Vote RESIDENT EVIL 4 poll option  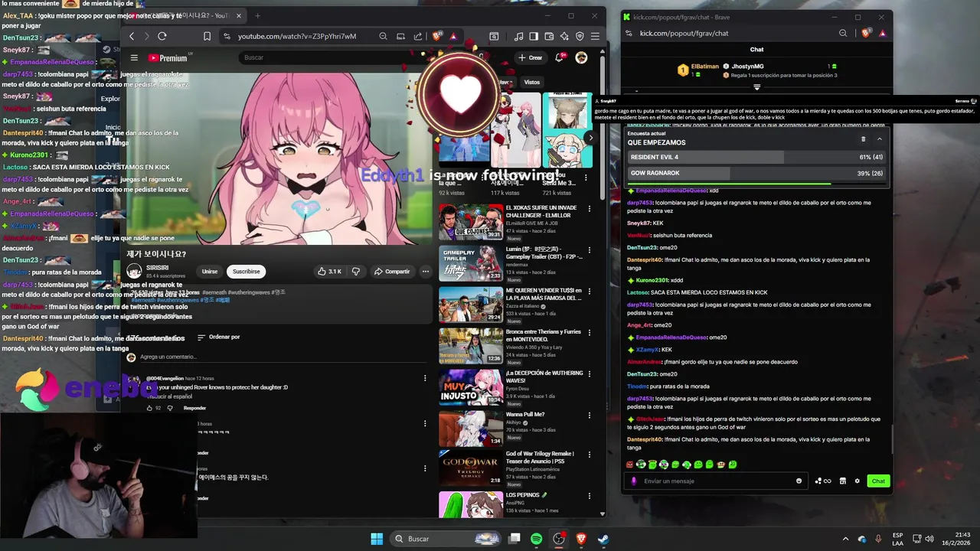coord(756,157)
